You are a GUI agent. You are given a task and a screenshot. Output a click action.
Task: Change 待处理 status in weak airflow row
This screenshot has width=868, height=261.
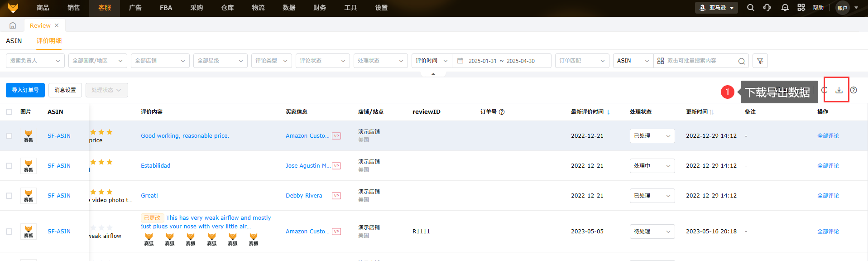click(x=652, y=232)
